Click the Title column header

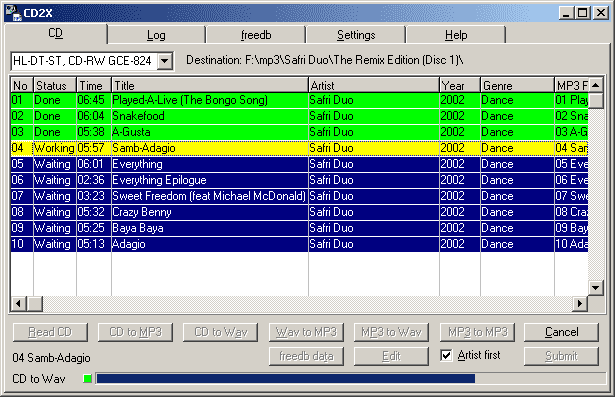(x=210, y=86)
